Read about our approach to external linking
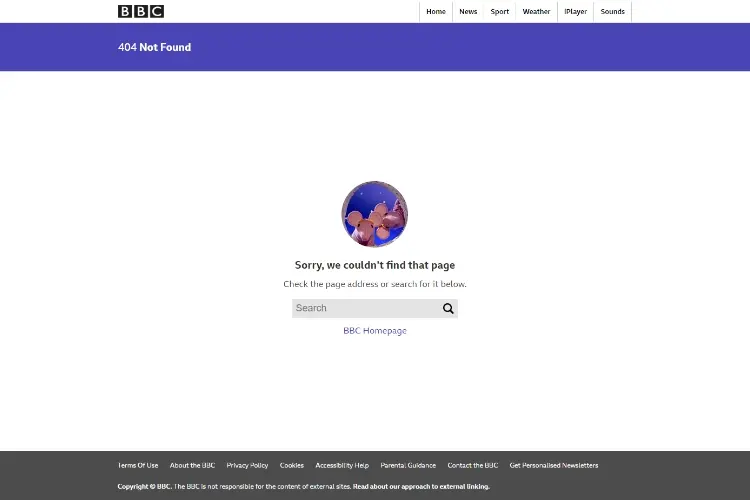The height and width of the screenshot is (500, 750). click(x=421, y=487)
